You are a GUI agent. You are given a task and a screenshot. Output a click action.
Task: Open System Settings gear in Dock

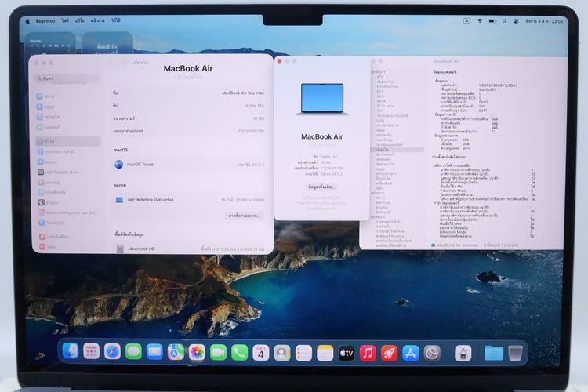432,354
